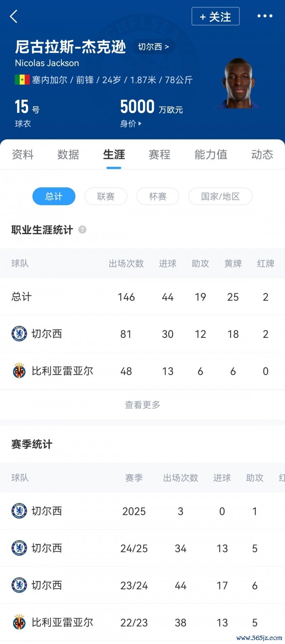Select the 杯赛 filter pill
The image size is (285, 644).
point(158,196)
